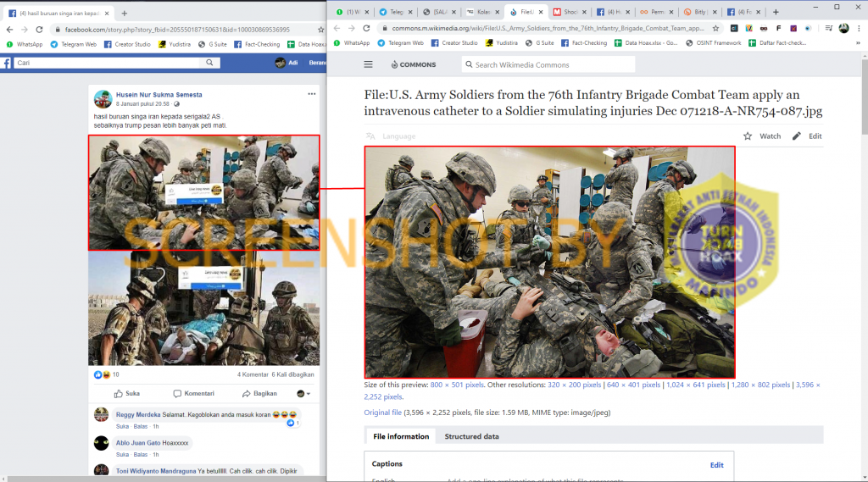Open the Creator Studio bookmark in left window

(127, 44)
